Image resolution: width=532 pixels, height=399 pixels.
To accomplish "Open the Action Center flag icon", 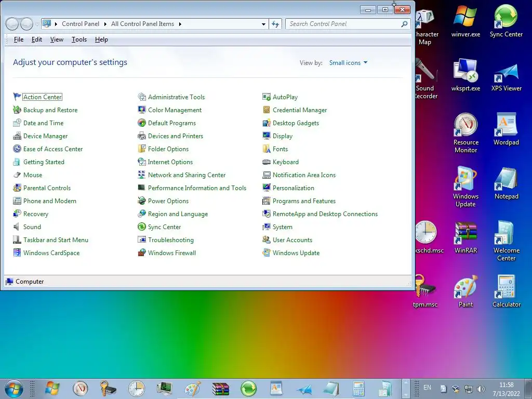I will 17,97.
